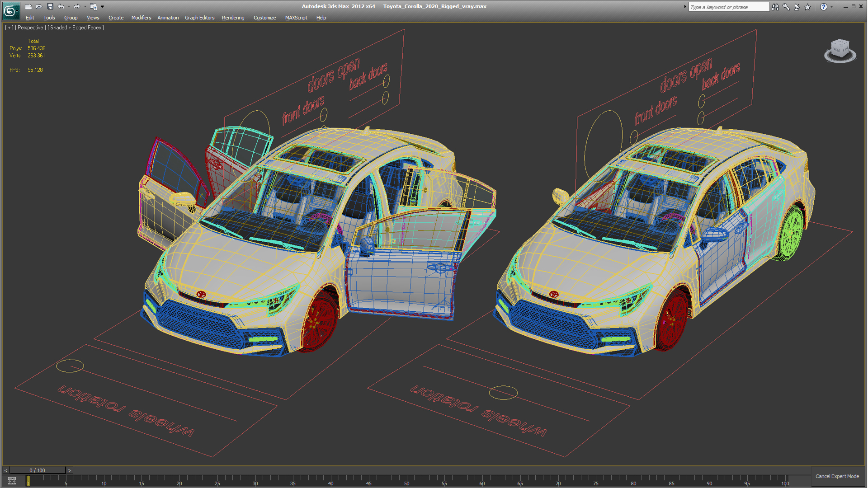Viewport: 868px width, 488px height.
Task: Select left car front doors slider circle
Action: [324, 115]
